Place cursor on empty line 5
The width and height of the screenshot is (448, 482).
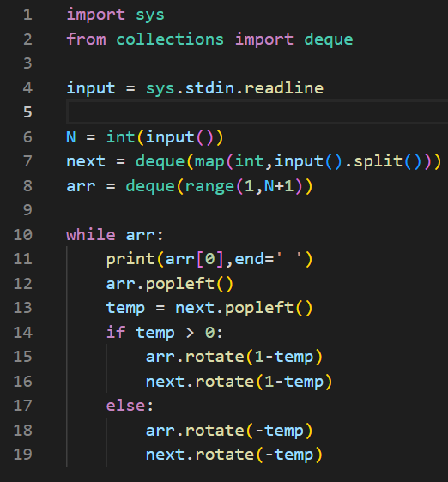pos(257,112)
